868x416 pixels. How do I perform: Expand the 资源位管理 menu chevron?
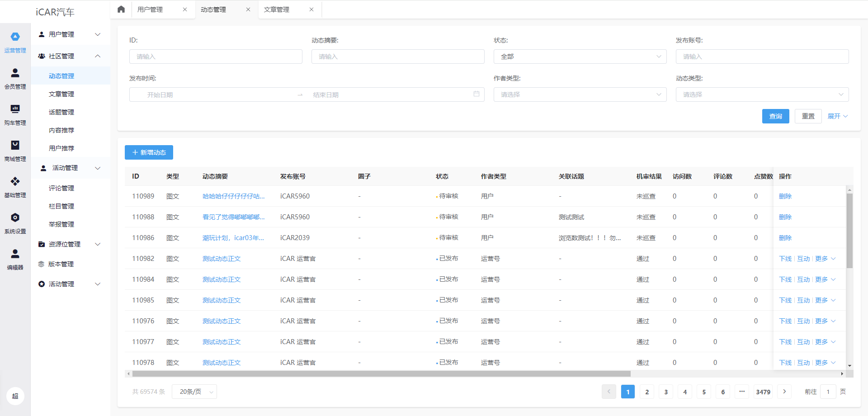pyautogui.click(x=98, y=244)
